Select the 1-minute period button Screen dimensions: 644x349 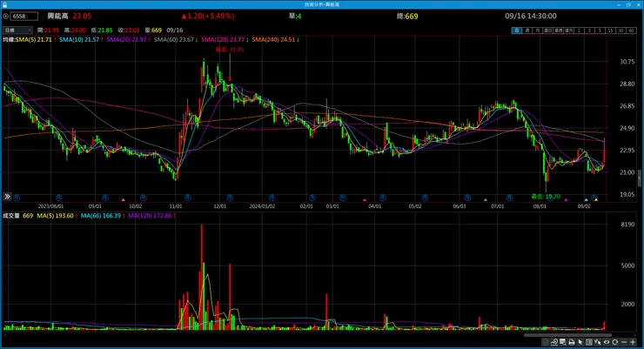579,30
